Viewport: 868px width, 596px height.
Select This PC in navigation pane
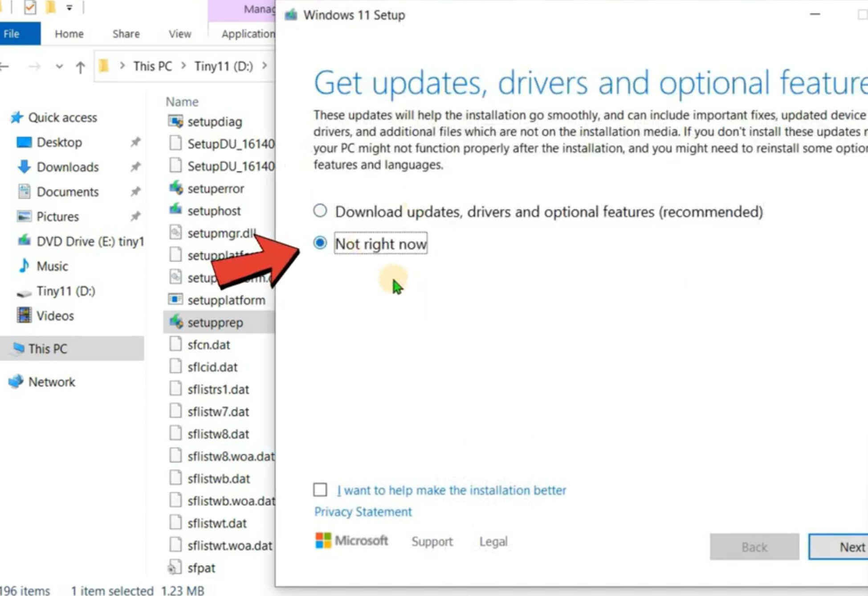(x=72, y=348)
